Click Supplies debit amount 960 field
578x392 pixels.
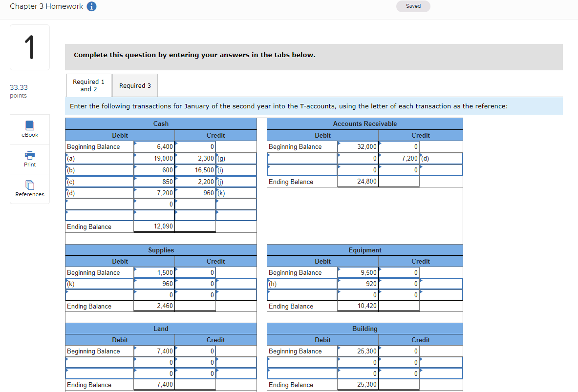coord(154,284)
